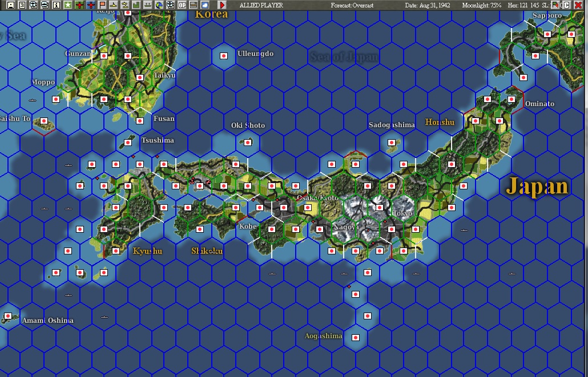Click the ships on grey-green icon

click(x=148, y=5)
